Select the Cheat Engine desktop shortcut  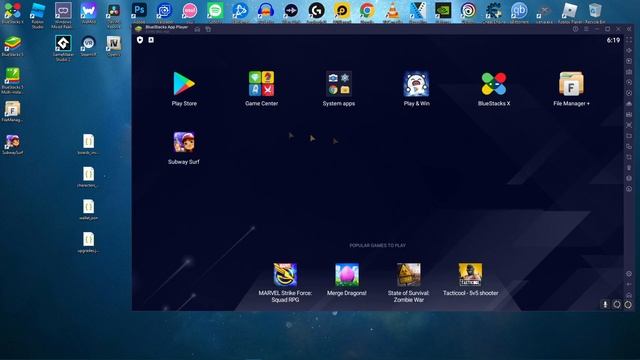pos(493,12)
